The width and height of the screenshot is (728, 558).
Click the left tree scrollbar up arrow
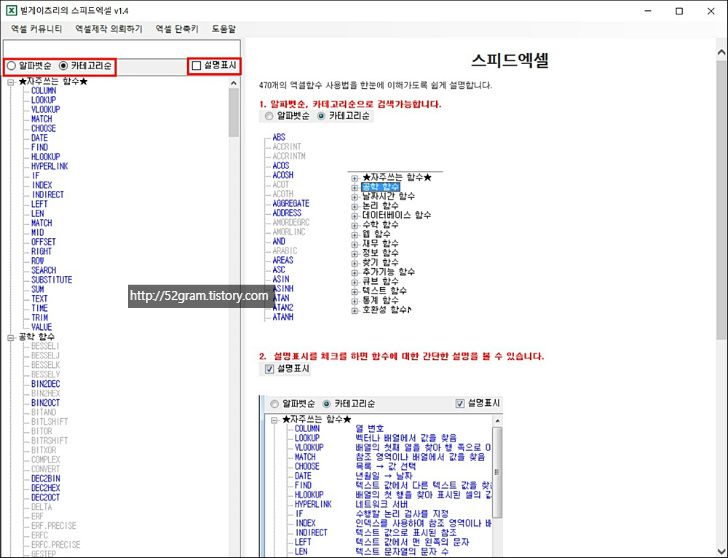[234, 83]
